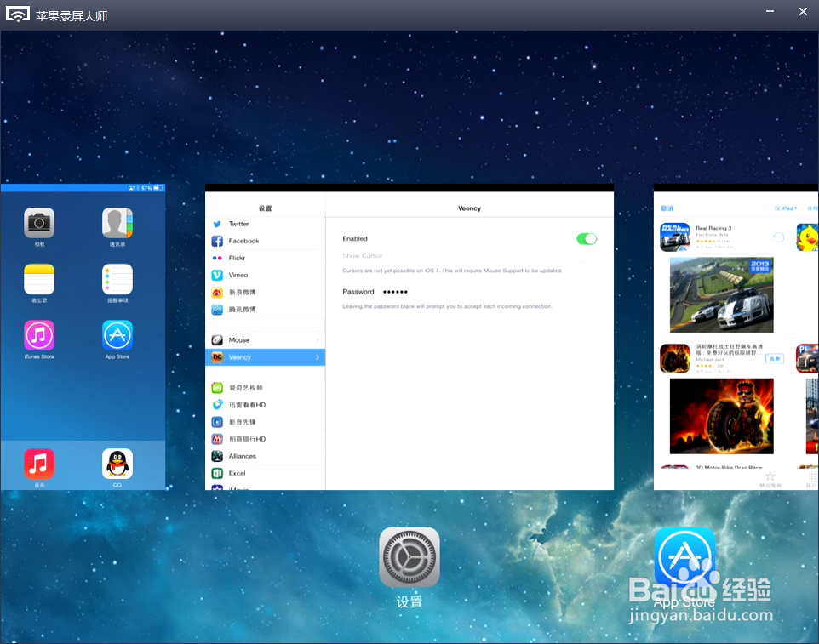Open the red Music app in dock
This screenshot has height=644, width=819.
click(39, 464)
